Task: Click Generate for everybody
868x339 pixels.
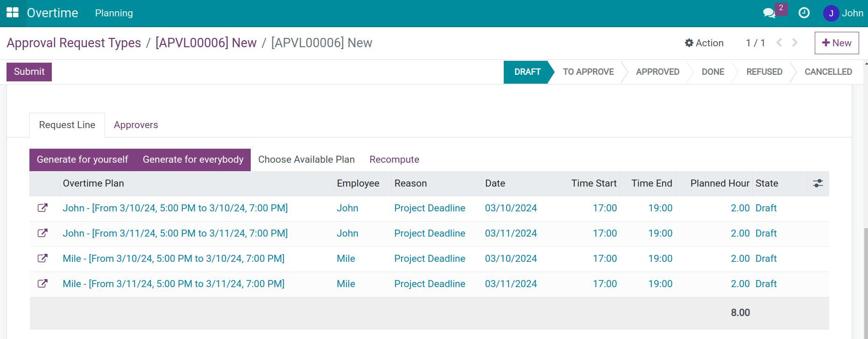Action: tap(193, 159)
